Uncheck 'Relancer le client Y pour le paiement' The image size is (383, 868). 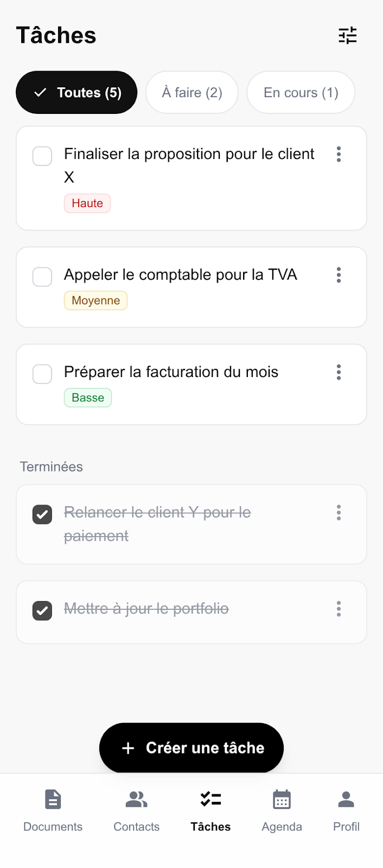click(x=42, y=514)
